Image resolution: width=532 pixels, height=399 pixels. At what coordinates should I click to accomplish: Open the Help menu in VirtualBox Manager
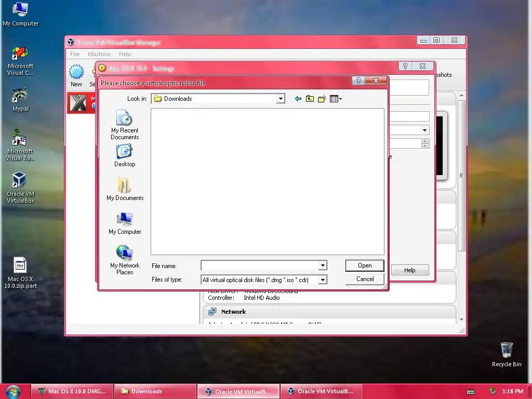(125, 54)
